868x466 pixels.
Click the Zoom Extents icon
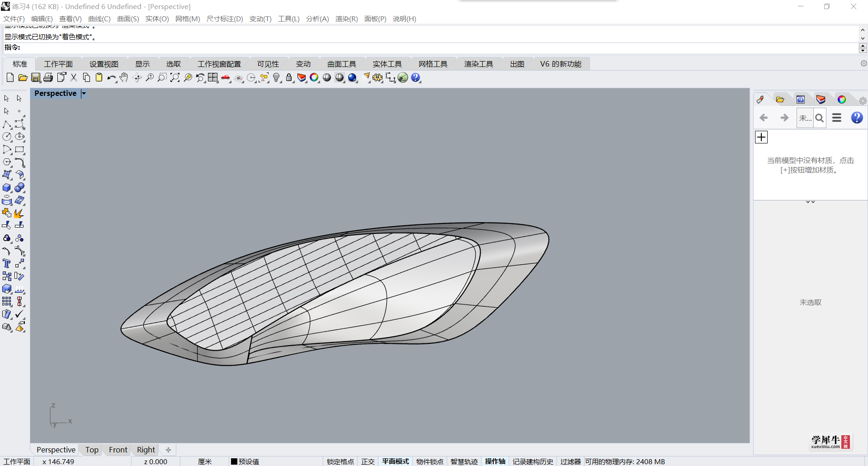pos(175,78)
